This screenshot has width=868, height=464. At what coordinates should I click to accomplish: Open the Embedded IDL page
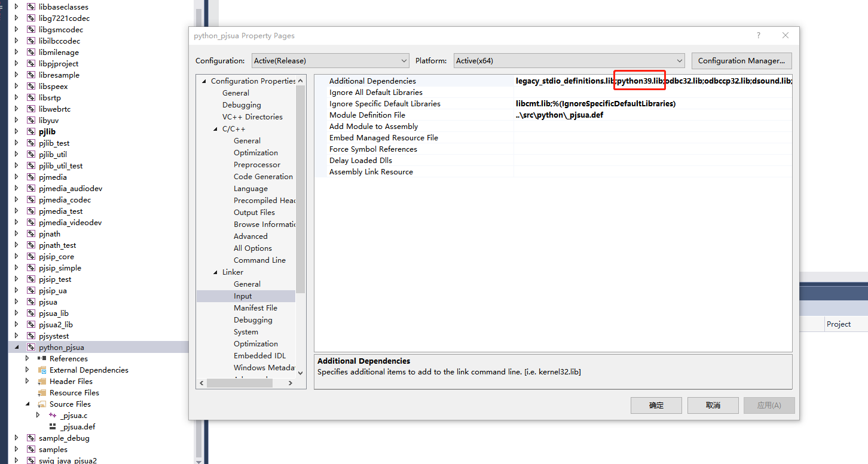(x=259, y=356)
